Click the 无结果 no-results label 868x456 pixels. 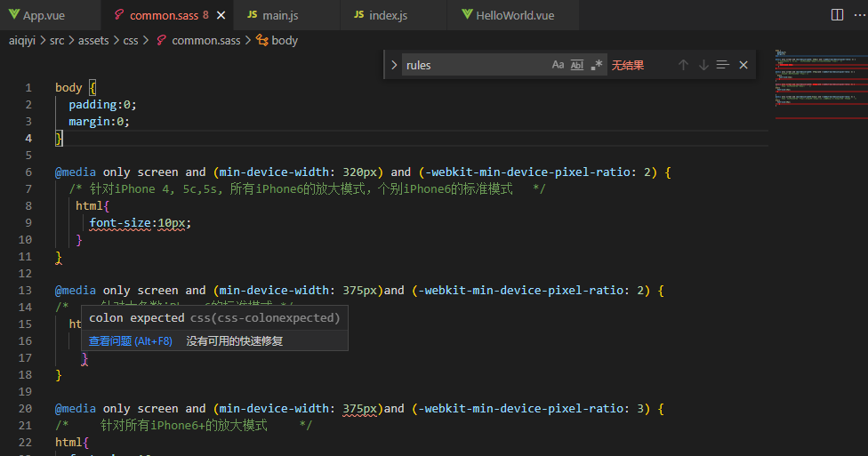(x=628, y=65)
